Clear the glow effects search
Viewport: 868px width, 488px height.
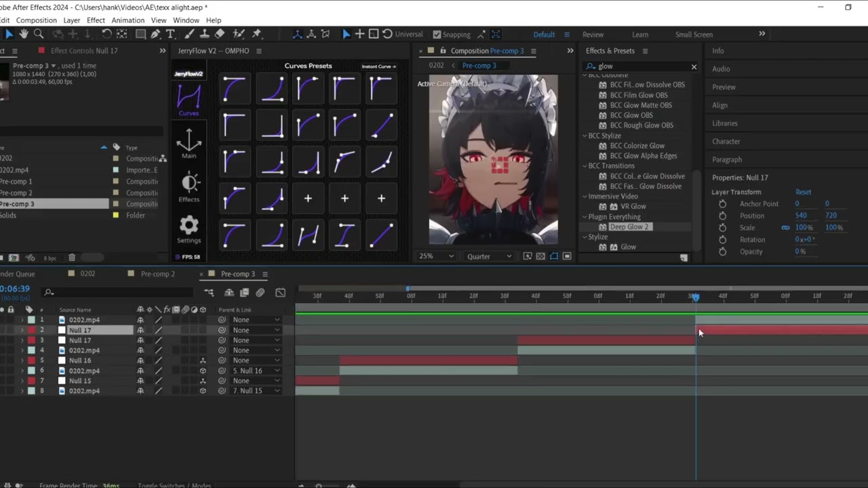coord(694,66)
